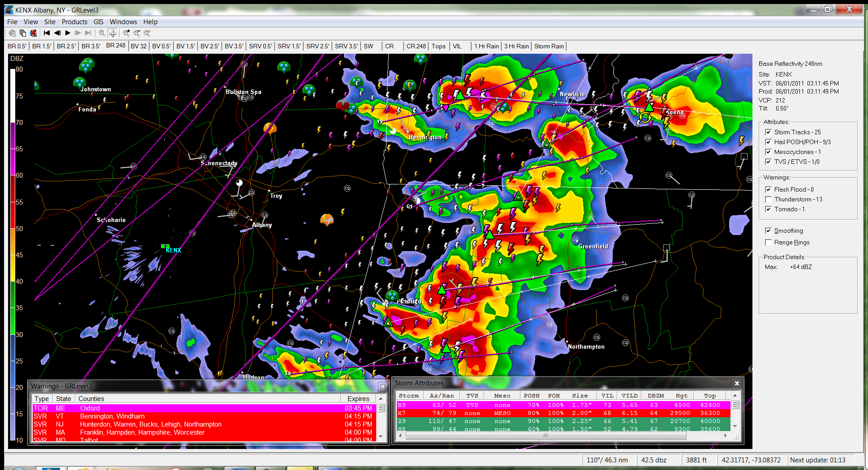This screenshot has width=868, height=470.
Task: Open the View menu
Action: click(31, 21)
